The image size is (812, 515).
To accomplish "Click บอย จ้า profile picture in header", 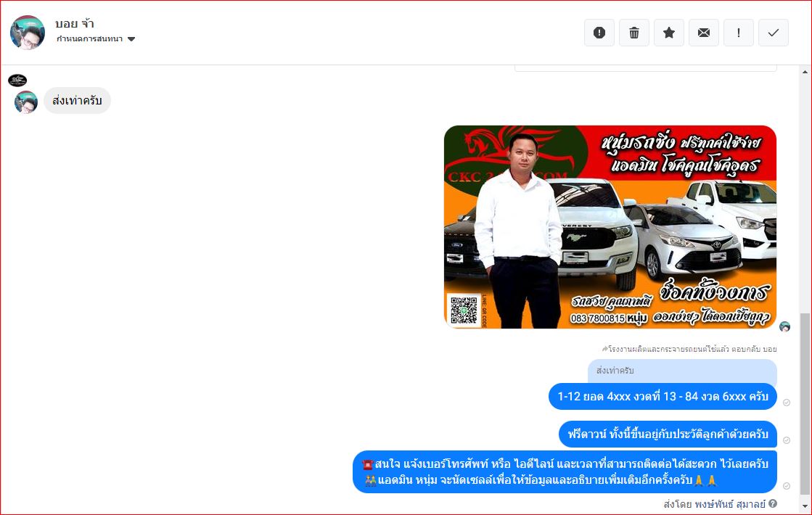I will pyautogui.click(x=28, y=32).
